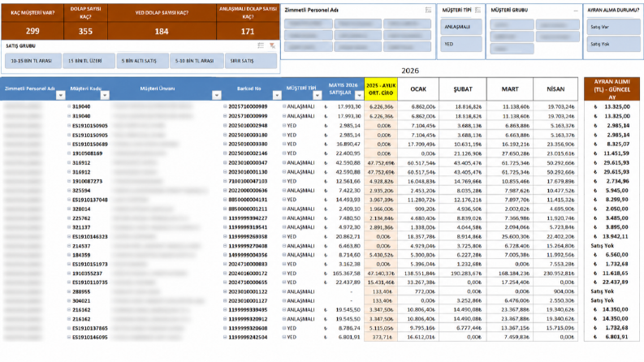Collapse barcode 2024710000655 group
This screenshot has width=644, height=362.
click(225, 282)
